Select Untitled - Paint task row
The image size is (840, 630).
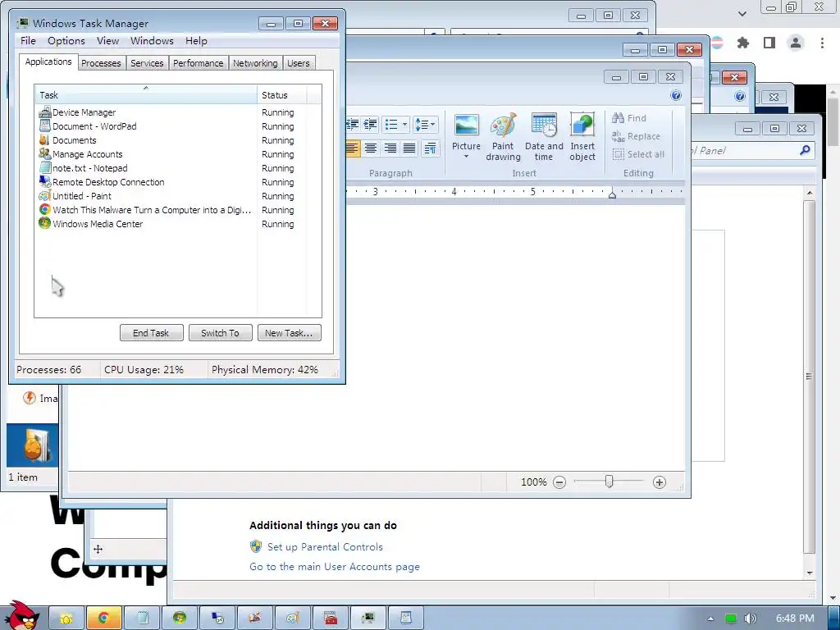pos(178,196)
